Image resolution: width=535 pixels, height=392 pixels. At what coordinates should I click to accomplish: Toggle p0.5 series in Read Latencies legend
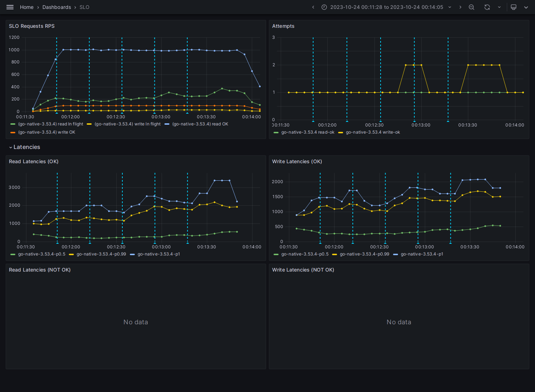pos(42,254)
